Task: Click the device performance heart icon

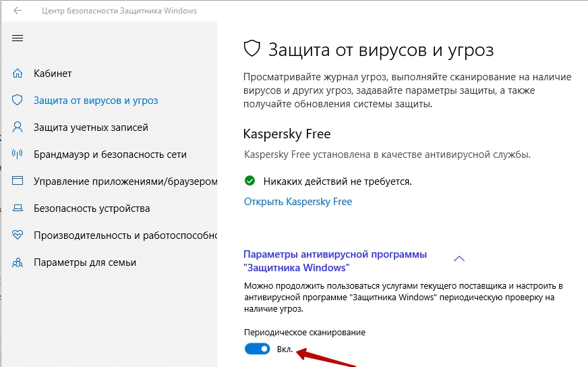Action: click(18, 235)
